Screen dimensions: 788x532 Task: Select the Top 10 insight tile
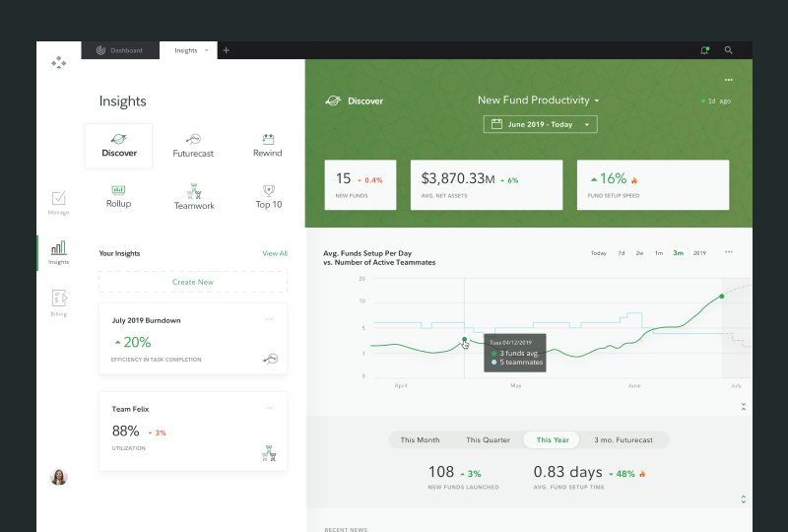coord(268,197)
